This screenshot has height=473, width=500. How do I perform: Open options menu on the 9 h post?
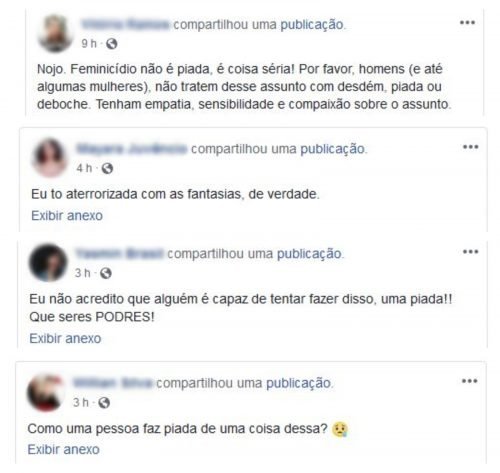point(467,23)
